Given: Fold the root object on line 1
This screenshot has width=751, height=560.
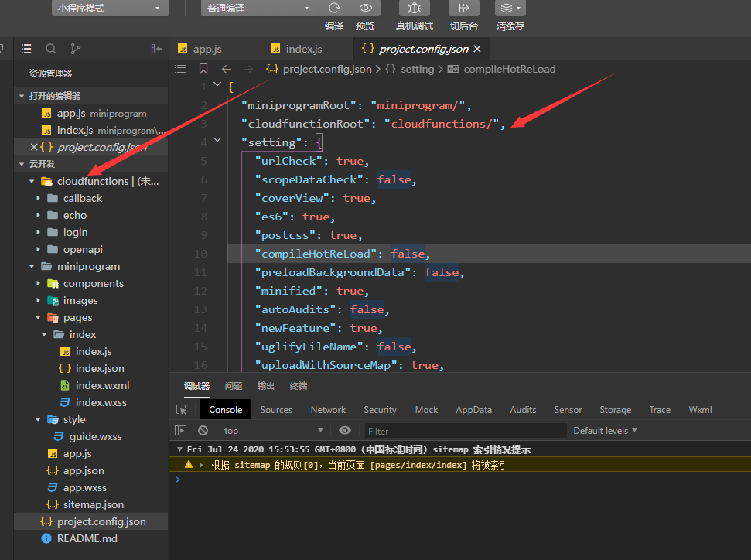Looking at the screenshot, I should tap(217, 84).
